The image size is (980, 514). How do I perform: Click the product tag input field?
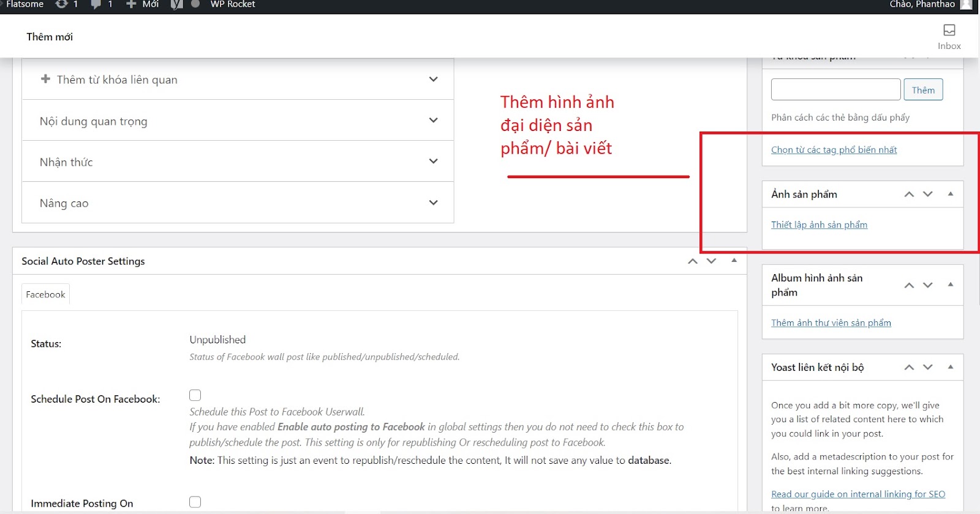click(x=835, y=89)
